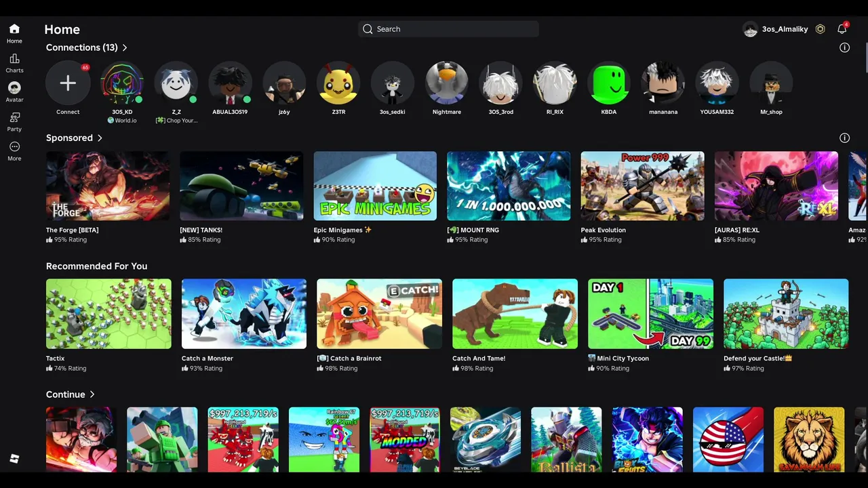
Task: Click the Home page title
Action: tap(62, 29)
